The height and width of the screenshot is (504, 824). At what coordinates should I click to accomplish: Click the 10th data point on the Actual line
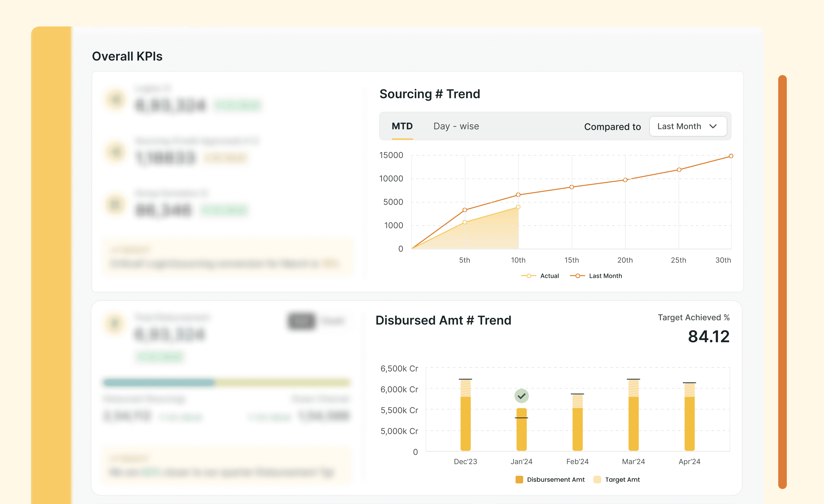point(518,207)
